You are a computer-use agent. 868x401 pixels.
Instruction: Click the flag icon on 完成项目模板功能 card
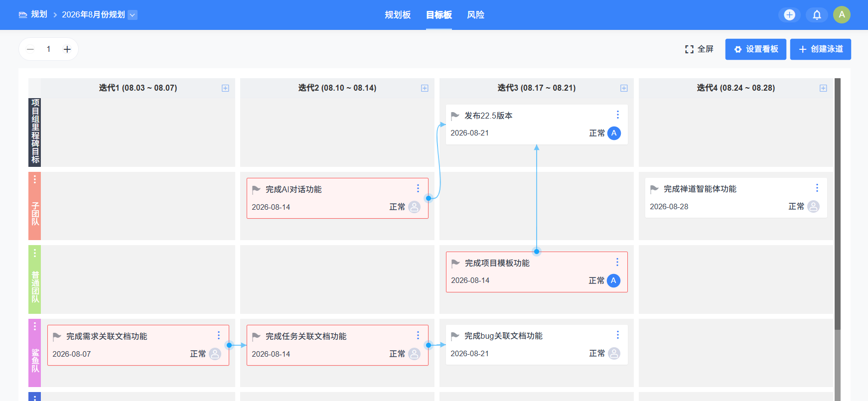coord(455,263)
